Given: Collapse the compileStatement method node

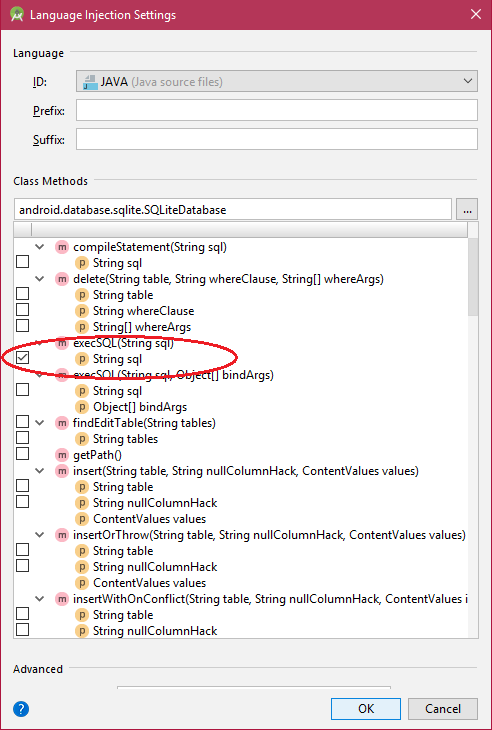Looking at the screenshot, I should 40,246.
